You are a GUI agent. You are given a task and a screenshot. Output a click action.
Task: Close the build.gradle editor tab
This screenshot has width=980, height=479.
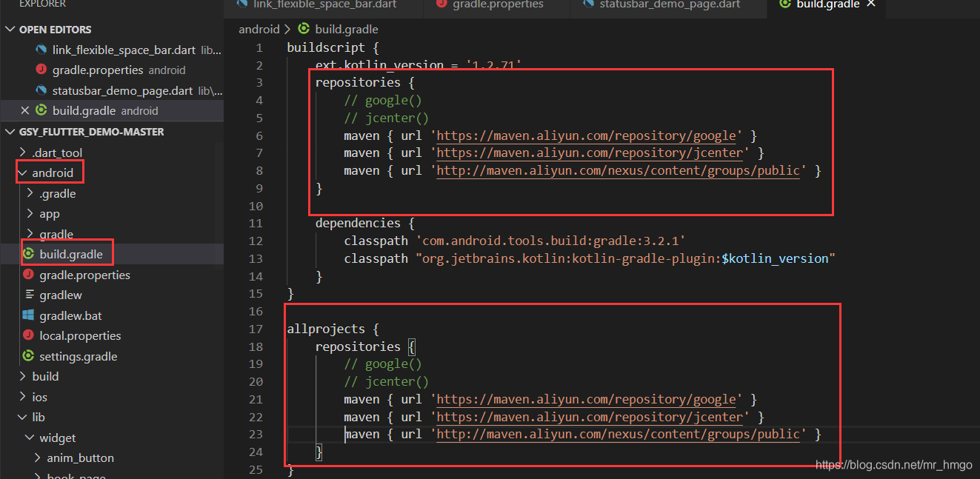870,4
